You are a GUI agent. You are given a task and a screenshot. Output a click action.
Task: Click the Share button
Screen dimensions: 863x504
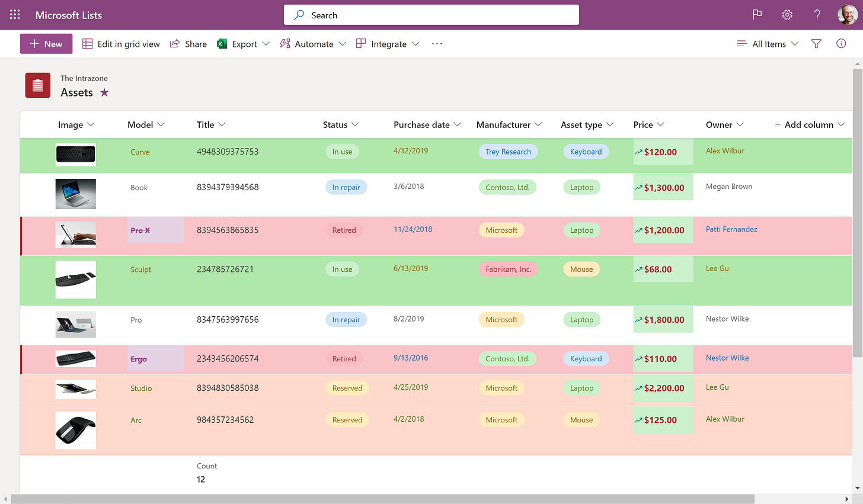(188, 44)
